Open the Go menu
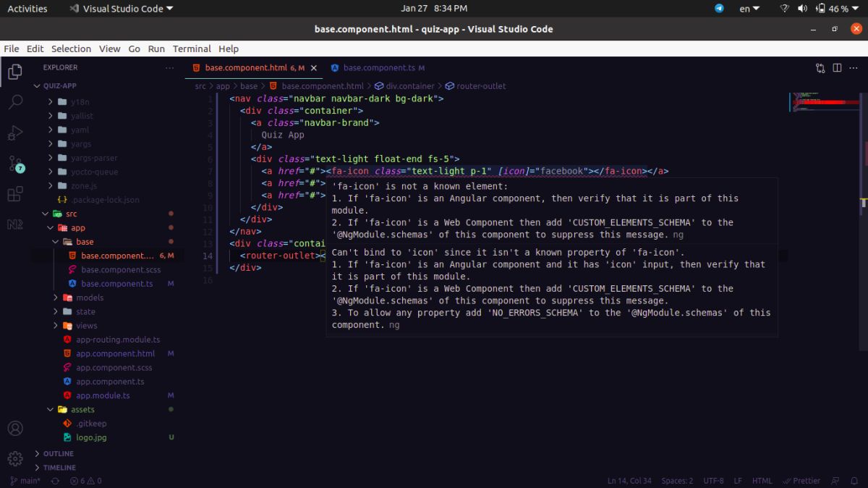Screen dimensions: 868x488 [134, 49]
